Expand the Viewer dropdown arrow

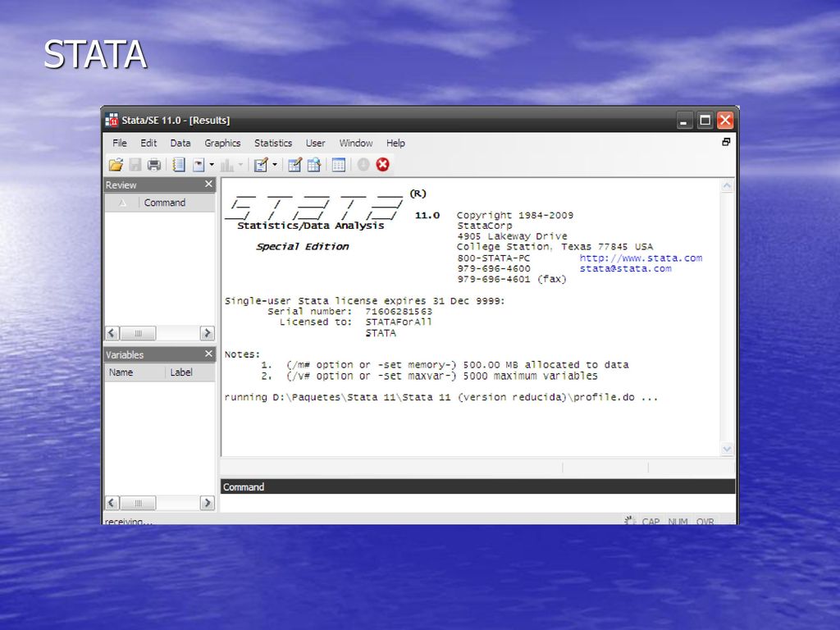(x=212, y=165)
